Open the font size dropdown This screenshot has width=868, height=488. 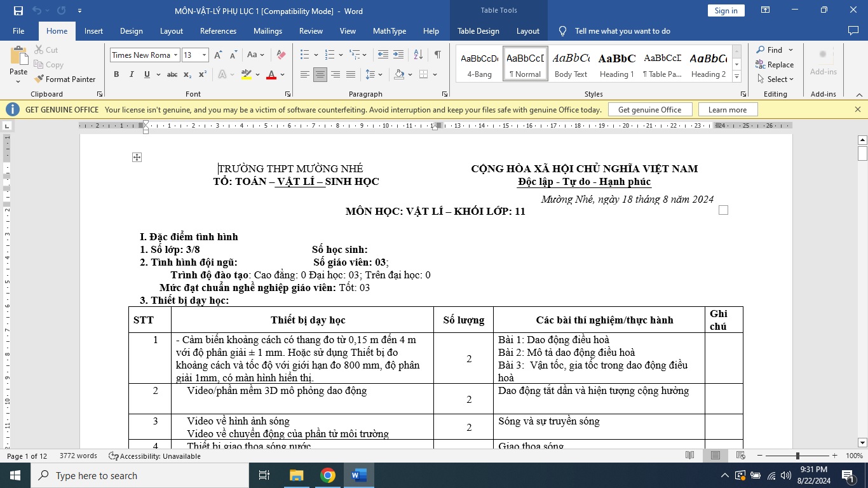point(204,55)
